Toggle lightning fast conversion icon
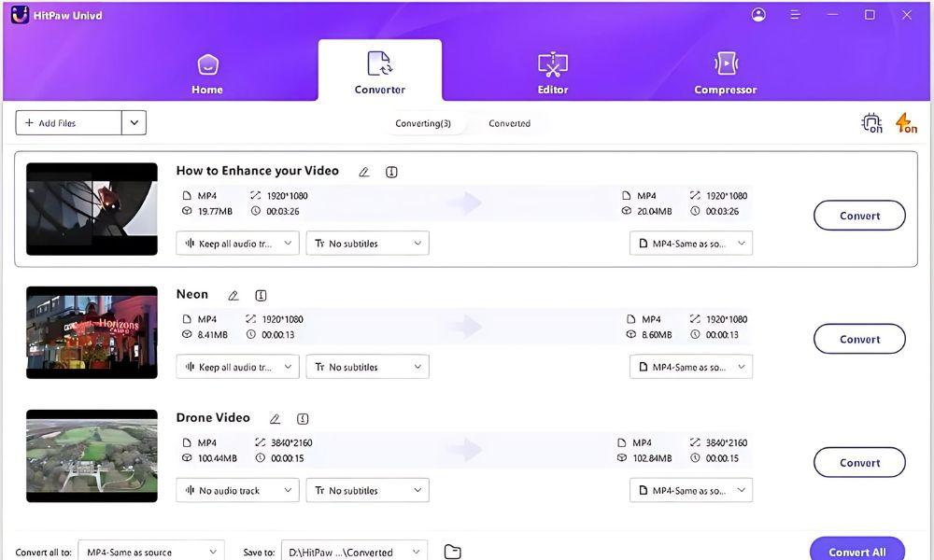The height and width of the screenshot is (560, 934). pyautogui.click(x=906, y=123)
